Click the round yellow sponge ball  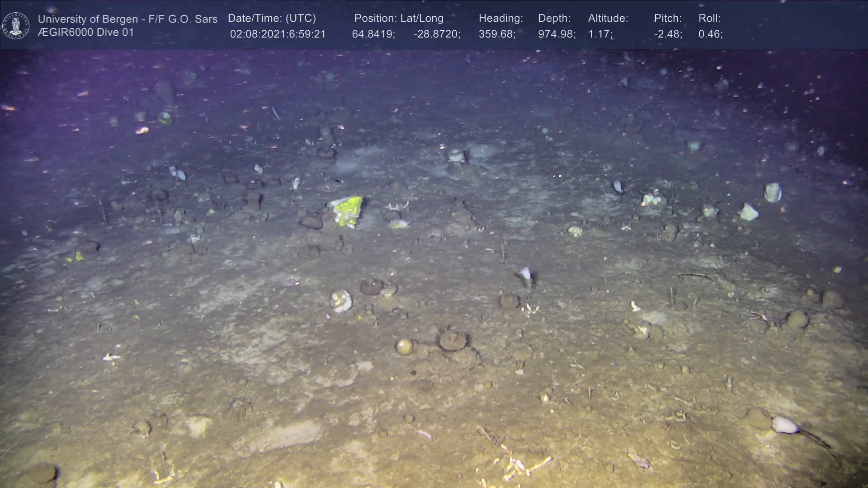(x=404, y=347)
